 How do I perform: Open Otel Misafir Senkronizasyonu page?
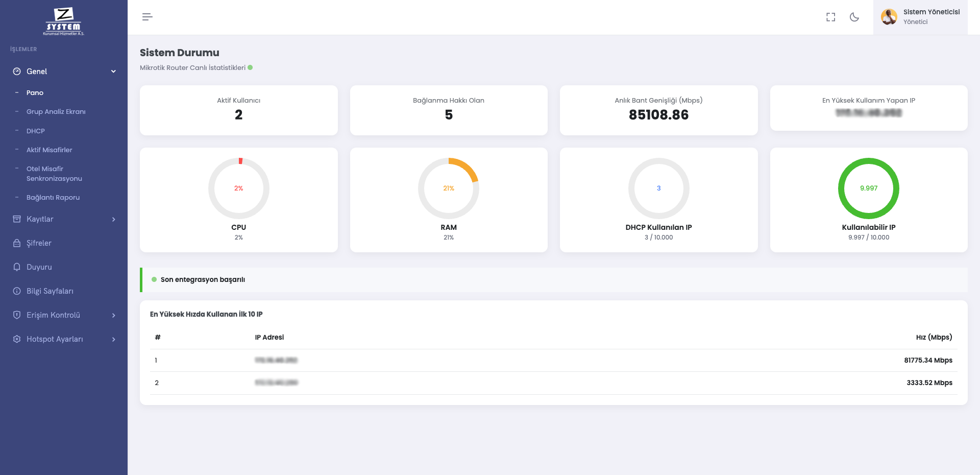54,174
